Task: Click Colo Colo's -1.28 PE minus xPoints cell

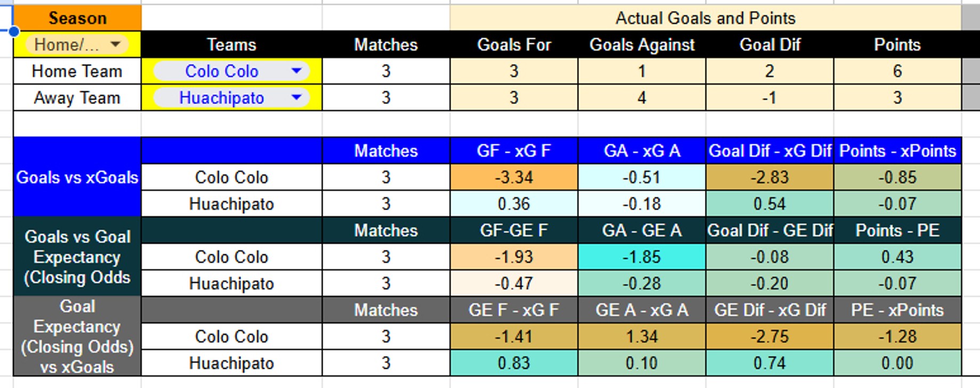Action: click(897, 336)
